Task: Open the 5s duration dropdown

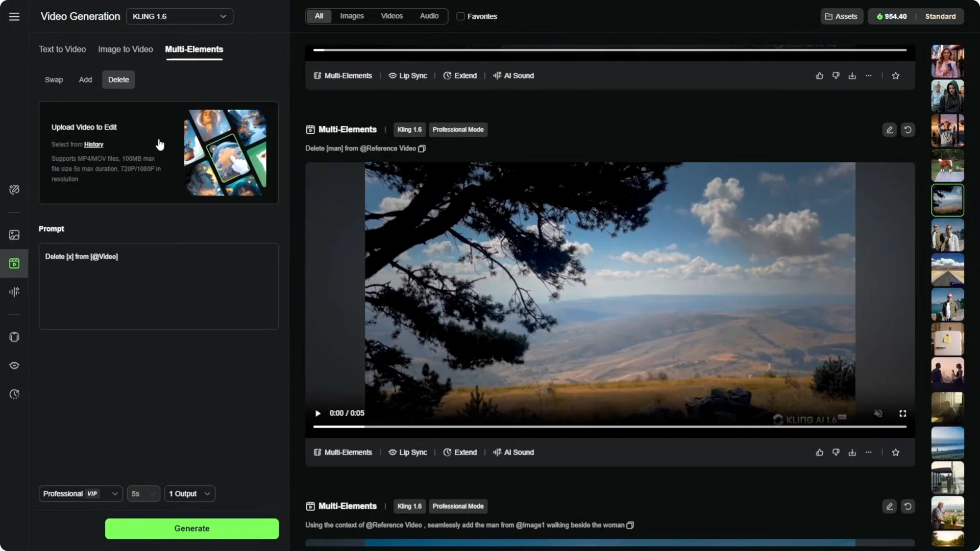Action: point(143,493)
